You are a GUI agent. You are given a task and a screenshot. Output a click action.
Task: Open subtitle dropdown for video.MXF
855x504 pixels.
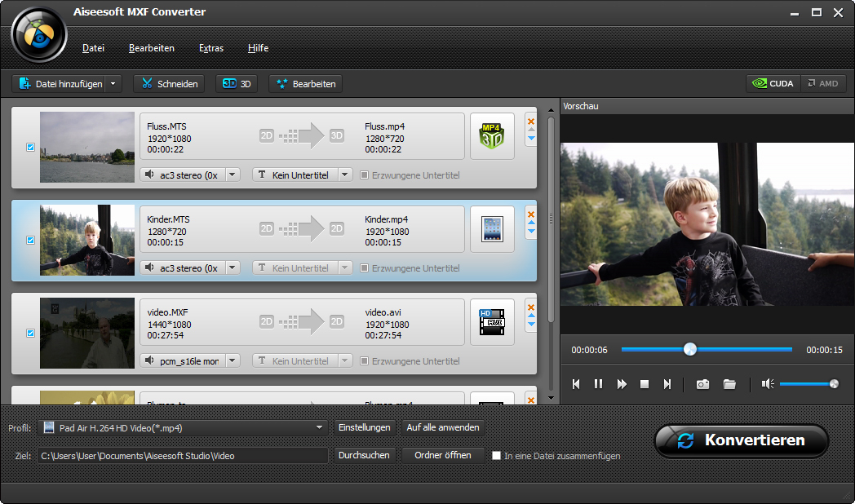pyautogui.click(x=344, y=360)
